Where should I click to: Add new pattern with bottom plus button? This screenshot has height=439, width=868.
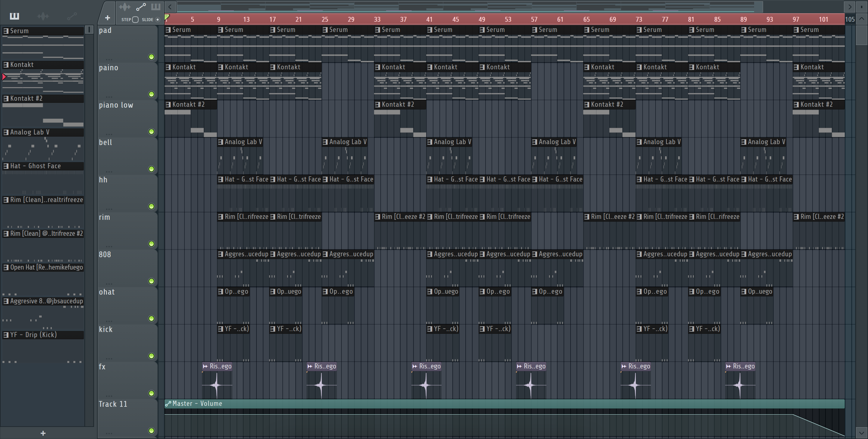[43, 433]
